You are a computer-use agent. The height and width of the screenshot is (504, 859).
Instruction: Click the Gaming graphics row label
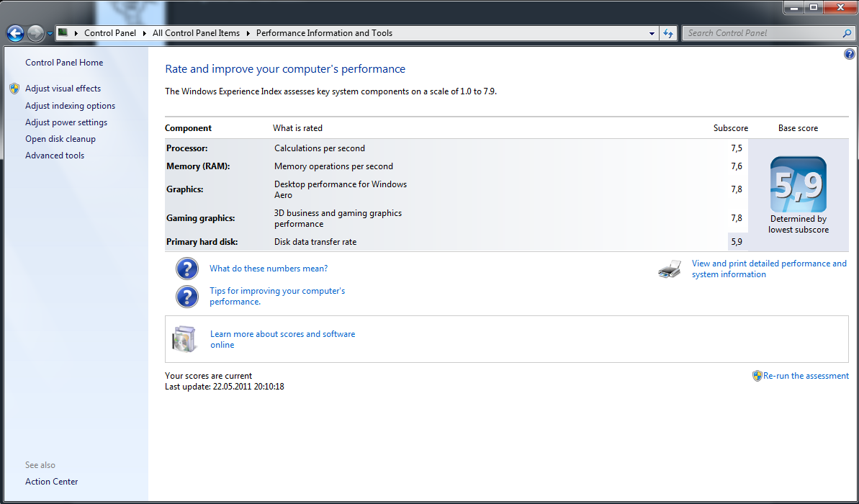click(200, 218)
